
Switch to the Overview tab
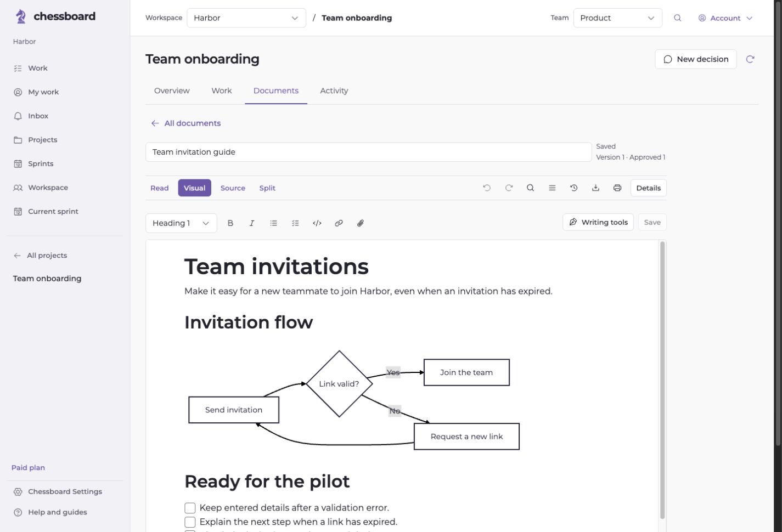click(172, 90)
